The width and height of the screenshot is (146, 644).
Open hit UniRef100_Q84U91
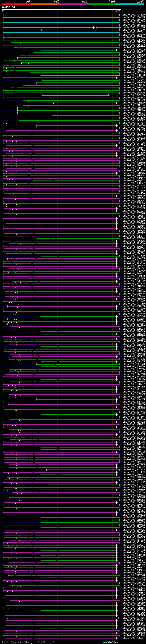[x=134, y=25]
